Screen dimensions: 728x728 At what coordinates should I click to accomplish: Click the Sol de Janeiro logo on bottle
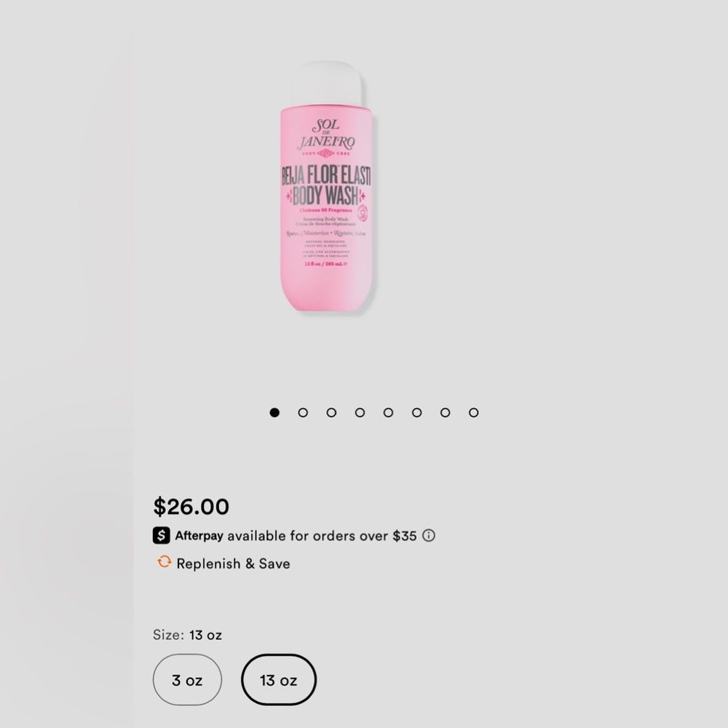point(326,138)
